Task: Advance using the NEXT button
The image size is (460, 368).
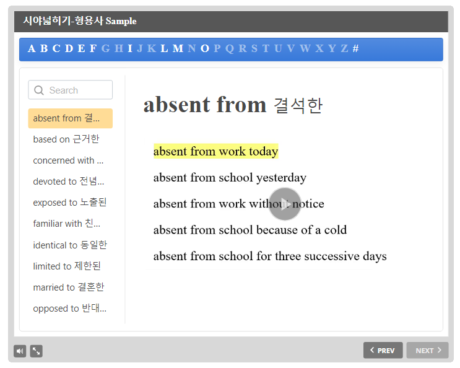Action: [x=428, y=350]
